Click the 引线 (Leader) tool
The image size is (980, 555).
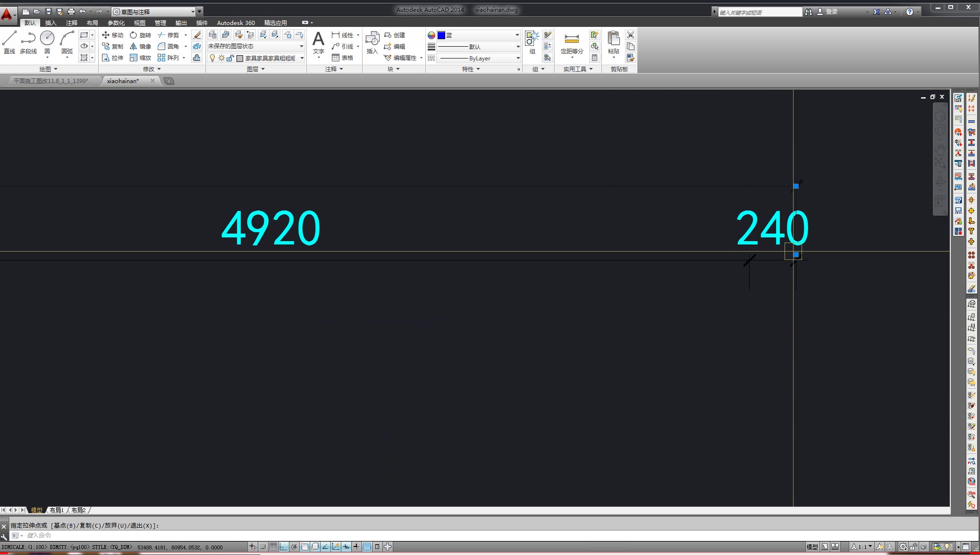(342, 46)
